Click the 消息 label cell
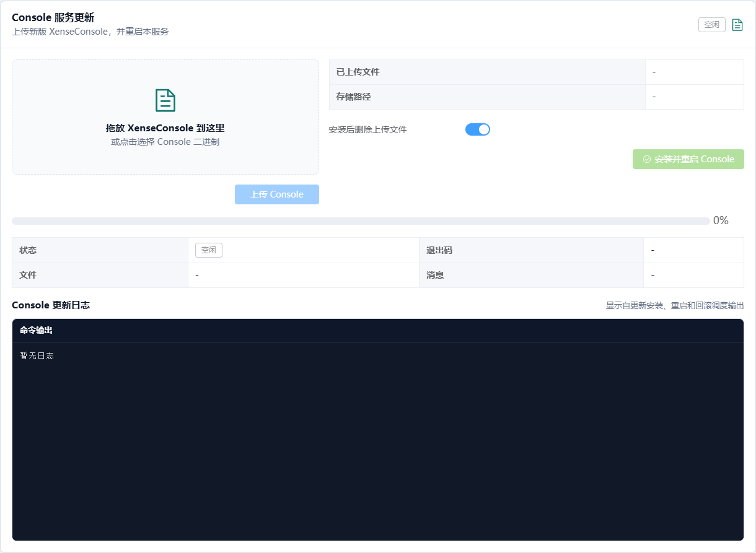756x553 pixels. pos(531,275)
